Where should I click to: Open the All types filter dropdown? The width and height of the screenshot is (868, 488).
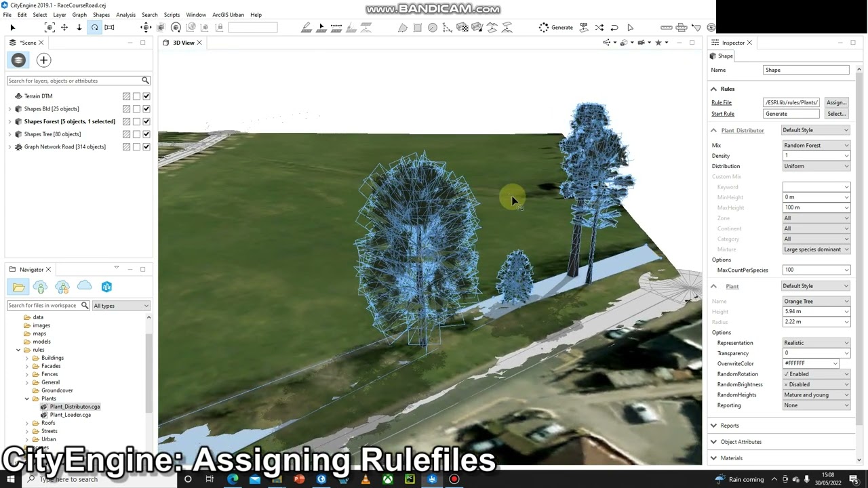121,306
